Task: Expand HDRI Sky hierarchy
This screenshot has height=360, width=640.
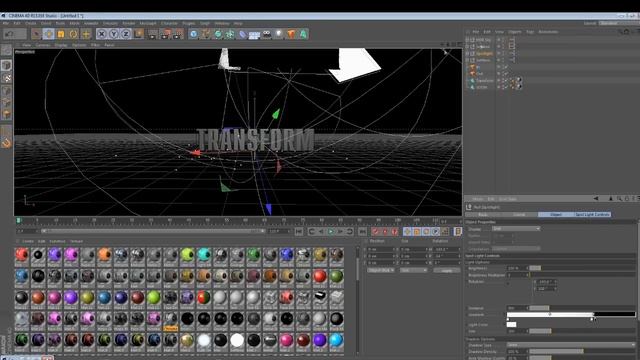Action: click(x=468, y=40)
